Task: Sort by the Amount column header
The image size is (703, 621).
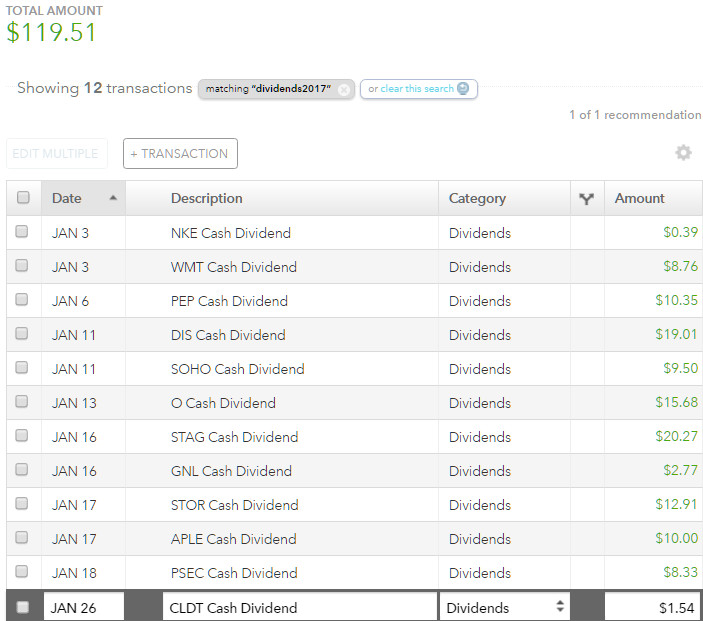Action: pos(640,198)
